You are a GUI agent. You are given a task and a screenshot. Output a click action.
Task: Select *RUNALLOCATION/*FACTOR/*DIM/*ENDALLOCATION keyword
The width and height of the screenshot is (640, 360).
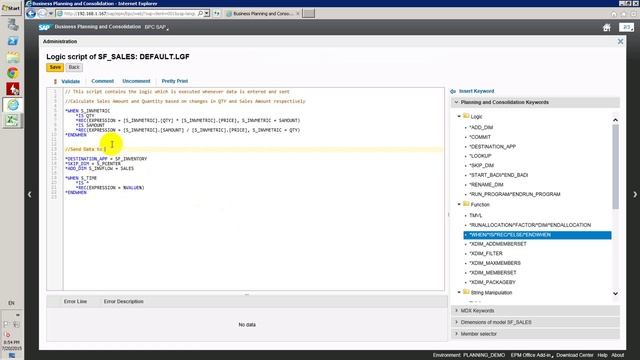(x=530, y=225)
